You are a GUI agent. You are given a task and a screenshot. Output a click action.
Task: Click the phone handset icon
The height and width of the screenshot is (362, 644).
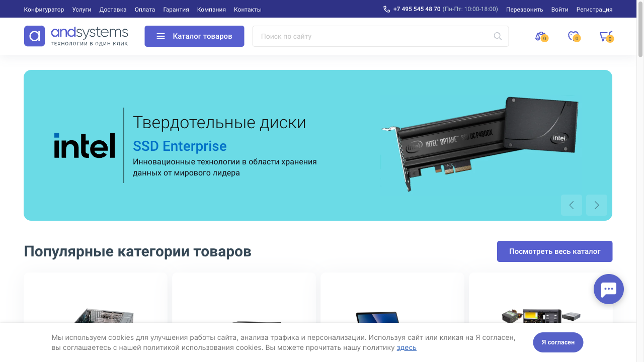386,10
